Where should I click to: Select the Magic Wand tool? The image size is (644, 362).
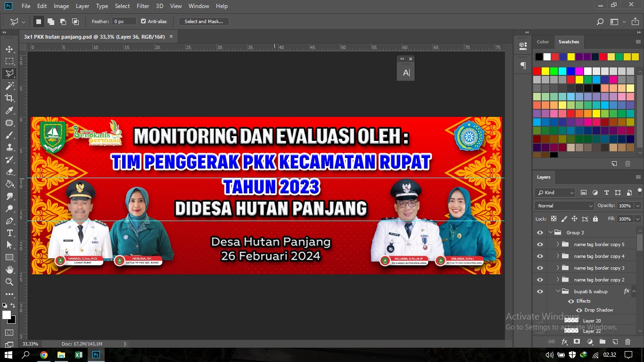point(9,86)
